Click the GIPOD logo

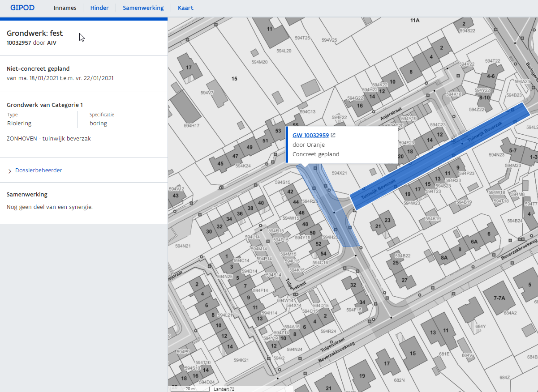[22, 8]
